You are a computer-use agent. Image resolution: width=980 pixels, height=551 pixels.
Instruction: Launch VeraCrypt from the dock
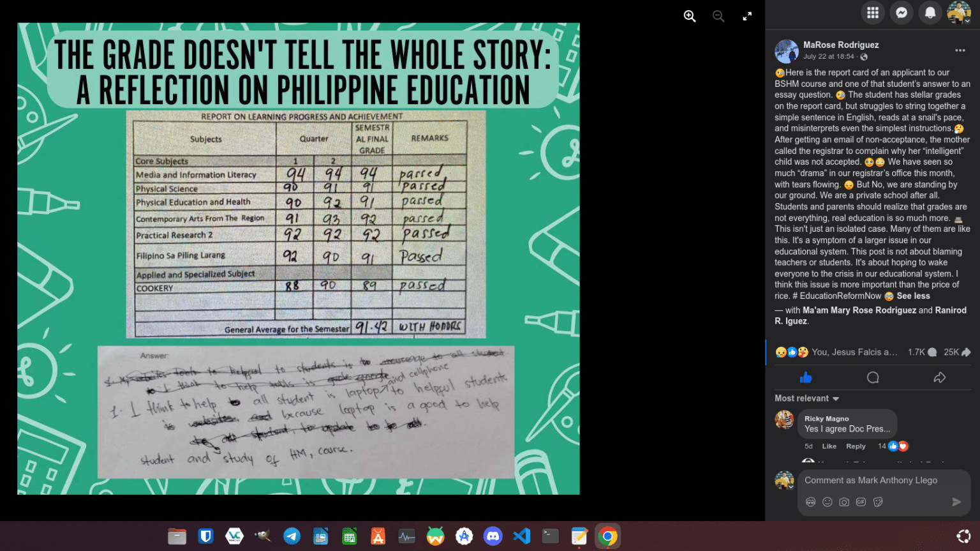click(x=234, y=536)
